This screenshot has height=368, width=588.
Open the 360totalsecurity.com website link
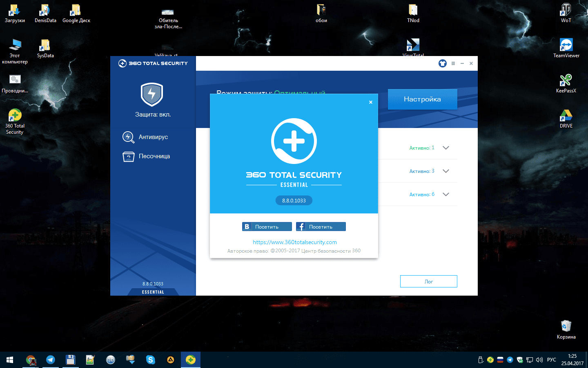pos(295,242)
